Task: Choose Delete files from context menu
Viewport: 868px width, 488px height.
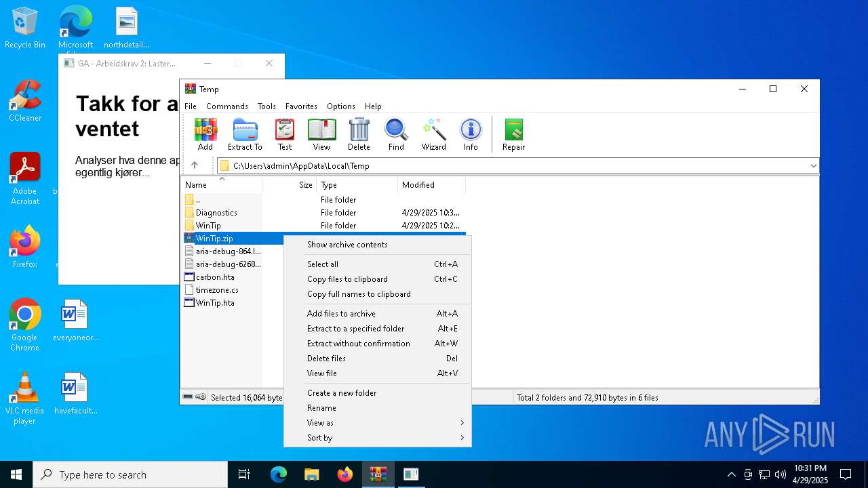Action: click(x=377, y=359)
